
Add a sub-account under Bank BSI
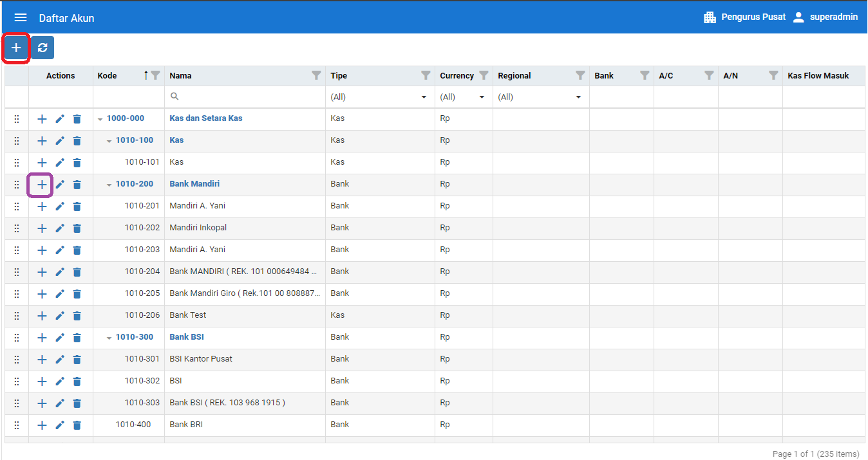click(42, 338)
